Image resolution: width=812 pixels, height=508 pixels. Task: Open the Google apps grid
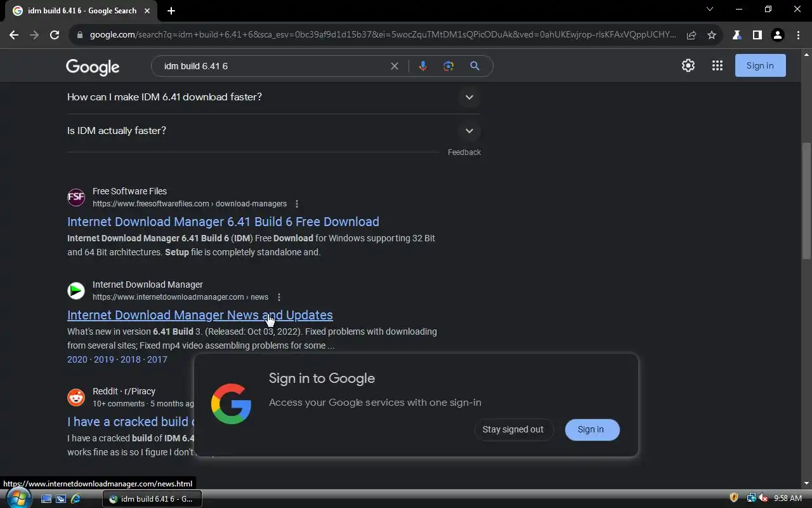pyautogui.click(x=717, y=65)
